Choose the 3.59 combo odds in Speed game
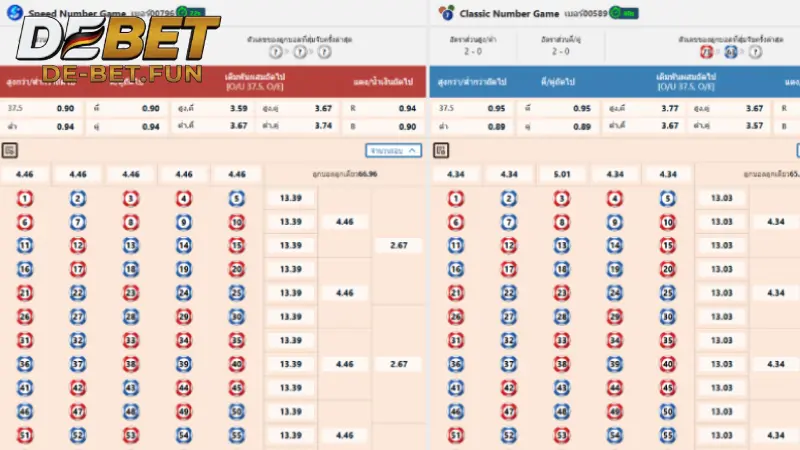The width and height of the screenshot is (800, 450). click(212, 108)
